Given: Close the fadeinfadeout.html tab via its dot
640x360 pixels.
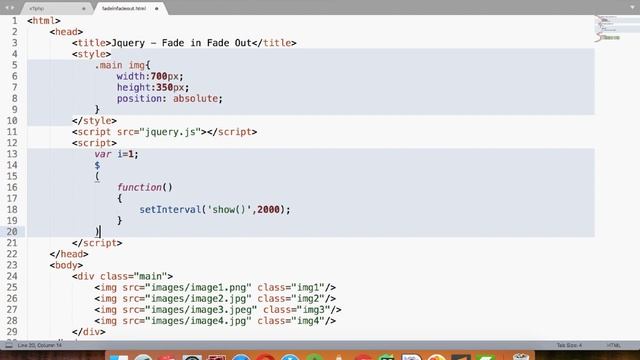Looking at the screenshot, I should [x=156, y=8].
